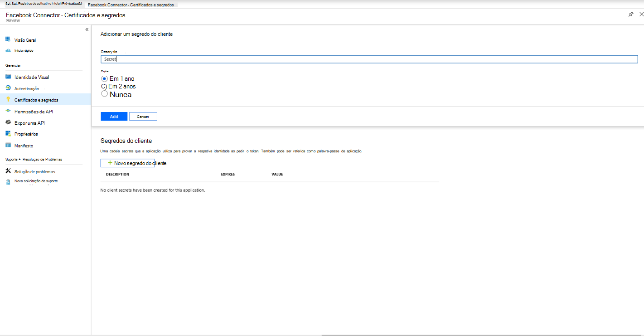
Task: Click the Certificados e segredos key icon
Action: click(x=8, y=99)
